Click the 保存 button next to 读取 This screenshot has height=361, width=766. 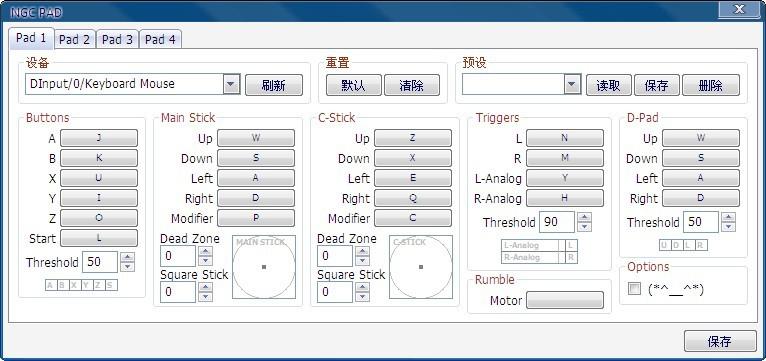pos(657,85)
